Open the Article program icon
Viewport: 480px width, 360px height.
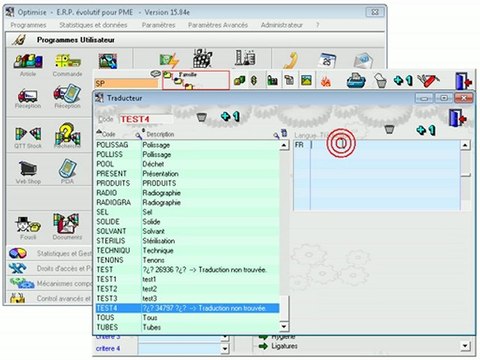(x=28, y=62)
